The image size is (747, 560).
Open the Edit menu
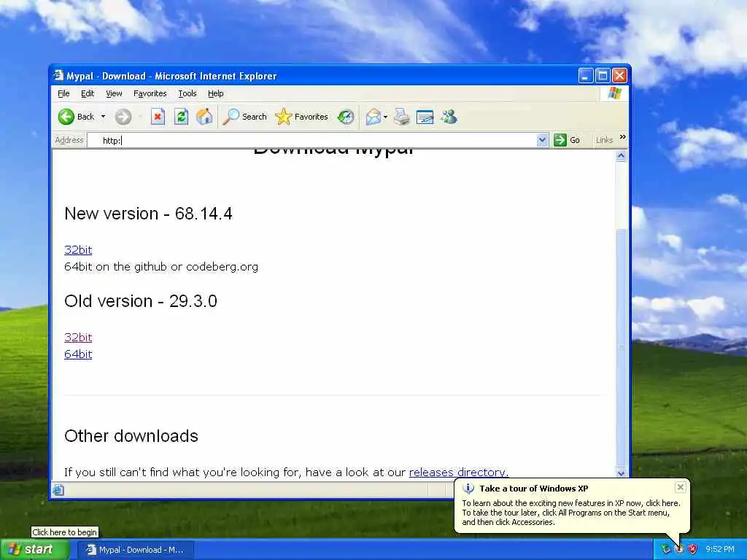88,93
